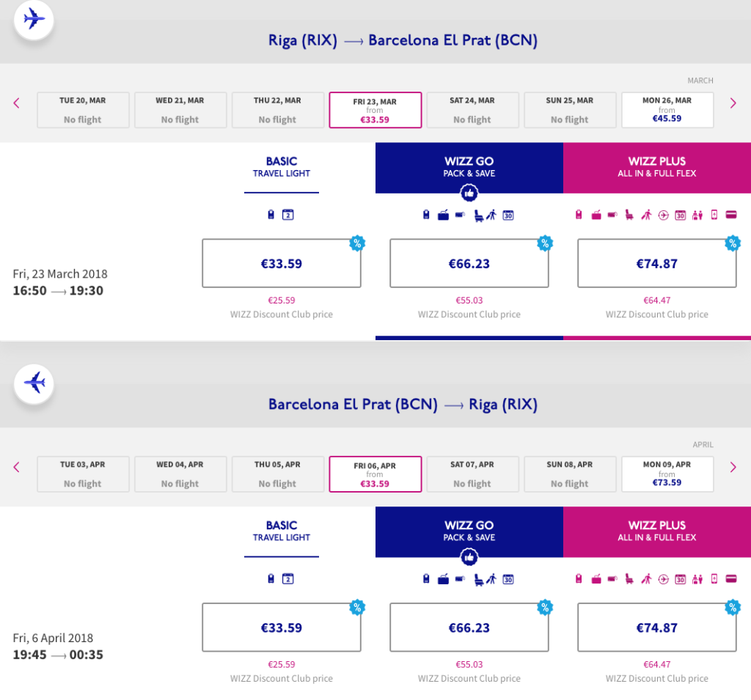Show later outbound dates with the right arrow
751x700 pixels.
click(733, 103)
